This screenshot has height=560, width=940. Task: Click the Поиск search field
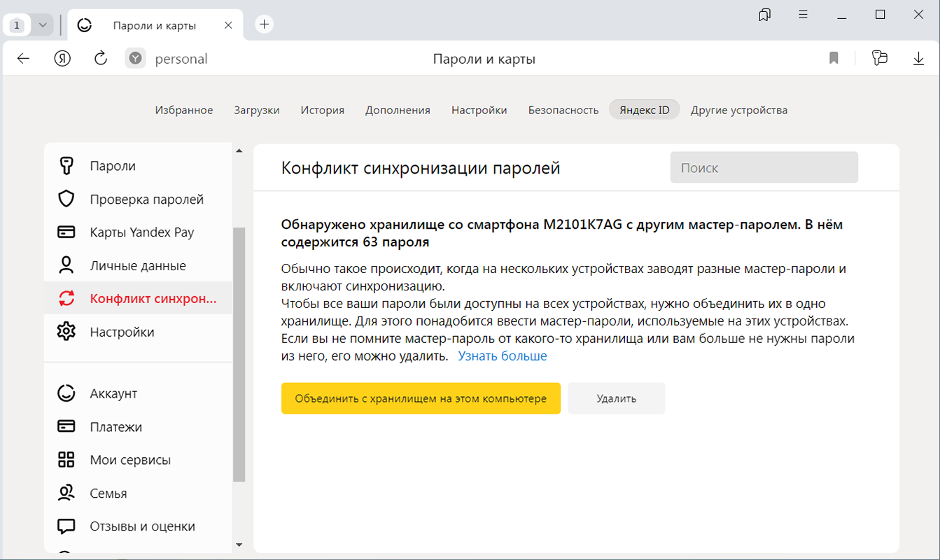764,168
